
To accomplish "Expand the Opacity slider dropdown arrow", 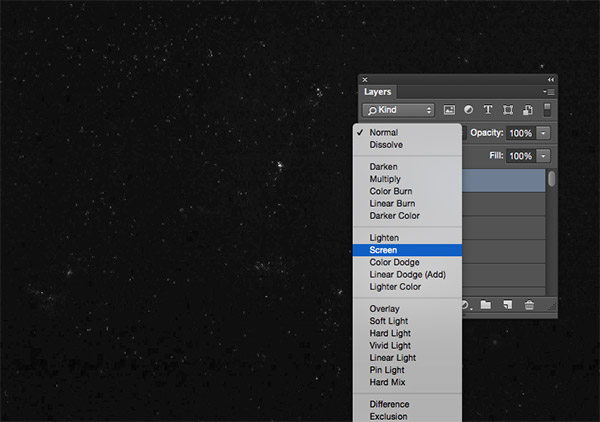I will tap(543, 133).
